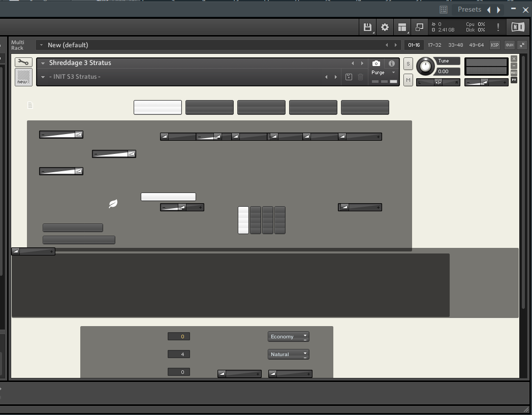The height and width of the screenshot is (415, 532).
Task: Select the white first tab in instrument body
Action: [158, 108]
